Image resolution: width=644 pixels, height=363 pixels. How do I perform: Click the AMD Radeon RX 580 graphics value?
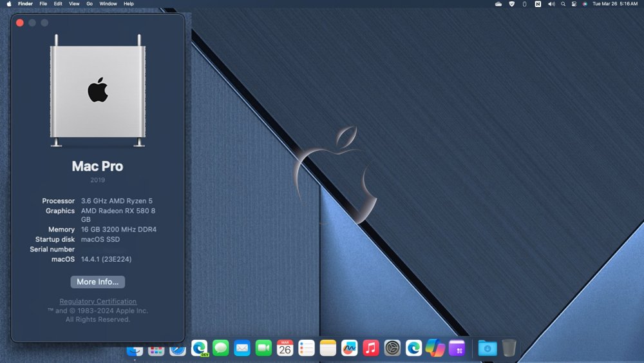click(118, 215)
